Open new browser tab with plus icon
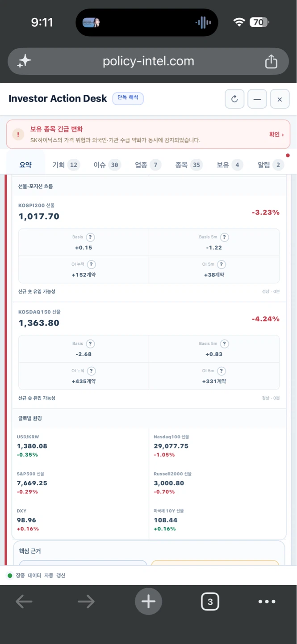Viewport: 297px width, 644px height. (148, 602)
